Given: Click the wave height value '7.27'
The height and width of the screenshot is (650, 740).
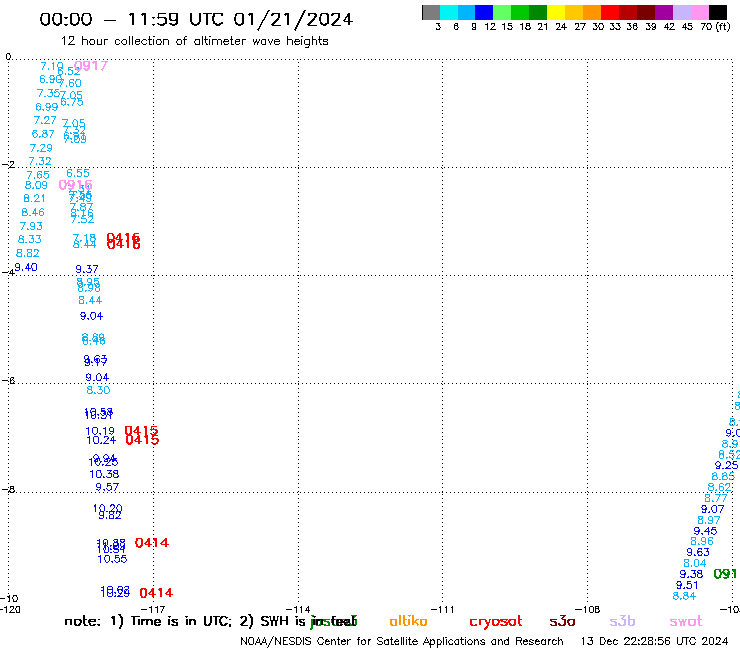Looking at the screenshot, I should point(45,120).
